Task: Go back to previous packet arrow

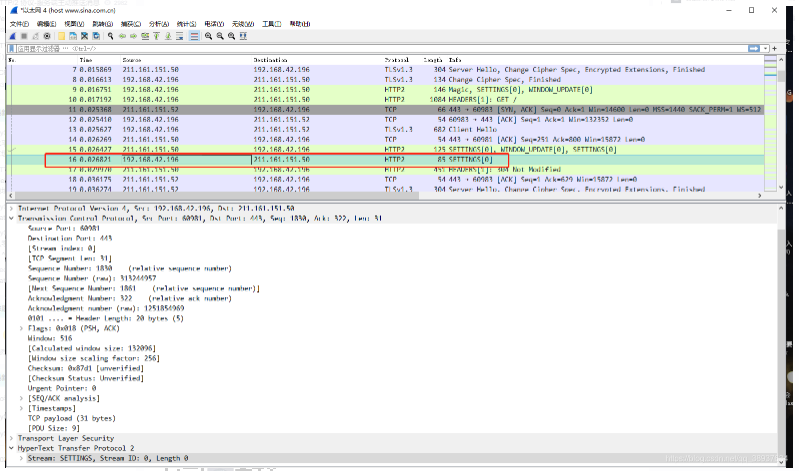Action: 122,36
